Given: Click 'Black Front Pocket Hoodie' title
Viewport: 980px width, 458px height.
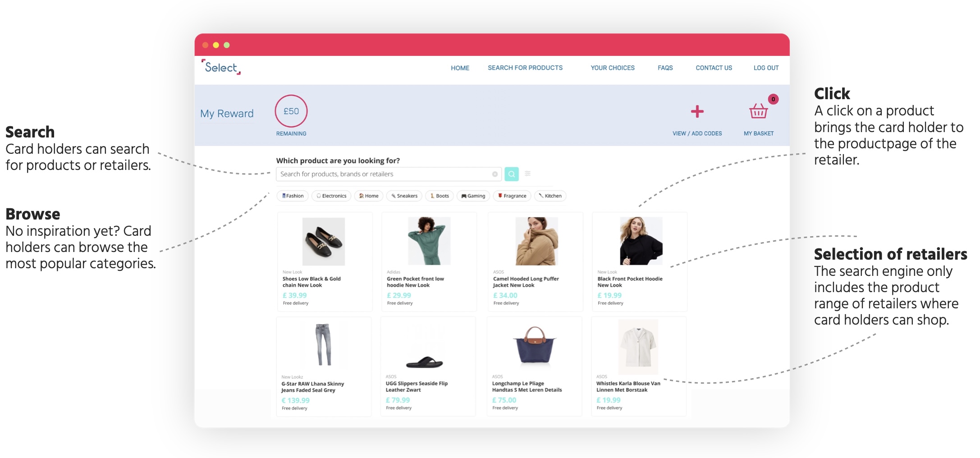Looking at the screenshot, I should coord(630,282).
